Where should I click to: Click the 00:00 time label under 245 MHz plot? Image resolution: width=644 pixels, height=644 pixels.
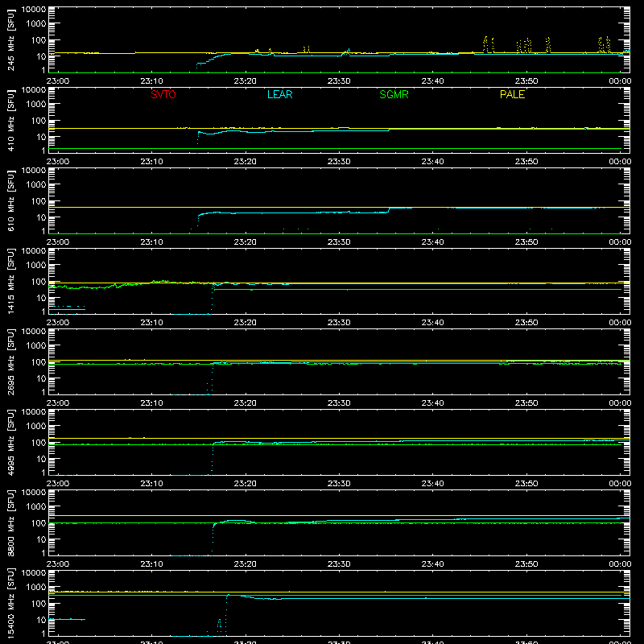620,81
